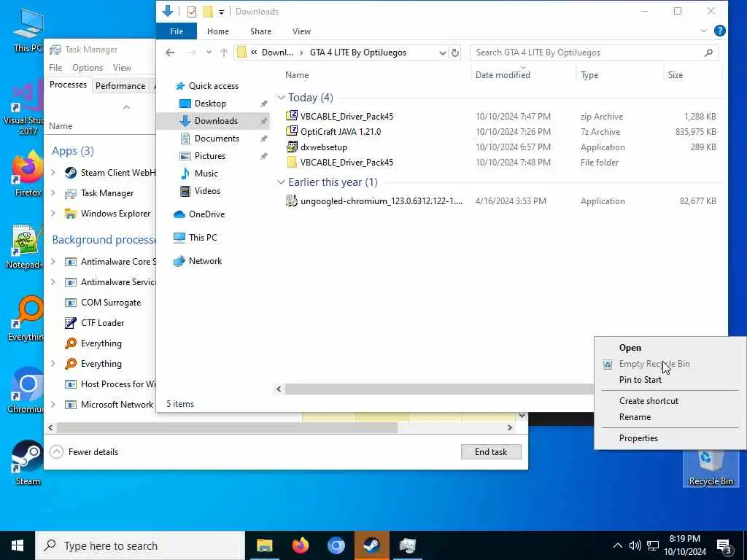Open Chromium desktop shortcut
This screenshot has width=747, height=560.
point(26,391)
